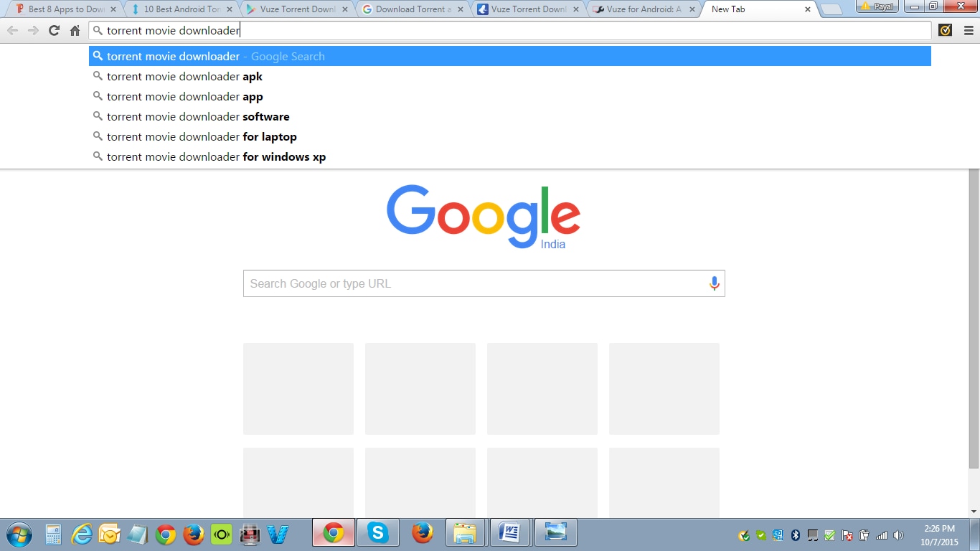This screenshot has height=551, width=980.
Task: Switch to the running Firefox window
Action: [423, 533]
